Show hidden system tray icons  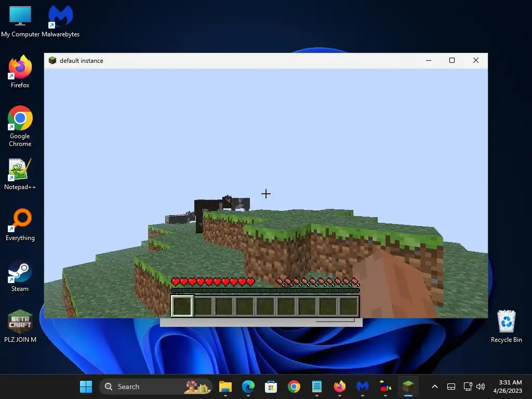[435, 387]
